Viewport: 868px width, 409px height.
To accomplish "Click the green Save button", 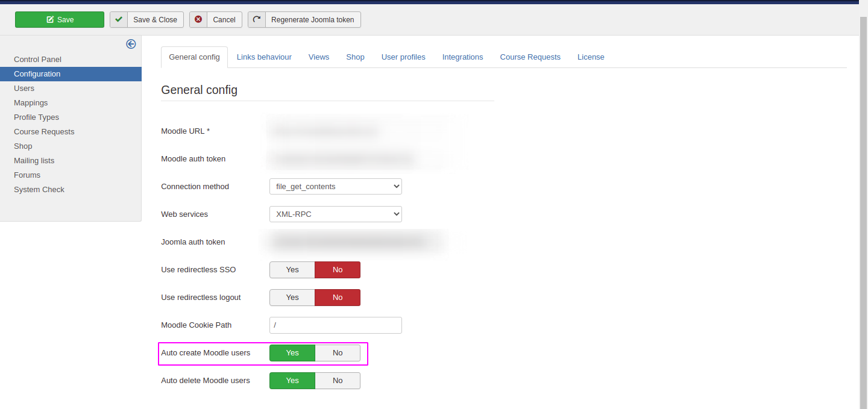I will tap(60, 20).
